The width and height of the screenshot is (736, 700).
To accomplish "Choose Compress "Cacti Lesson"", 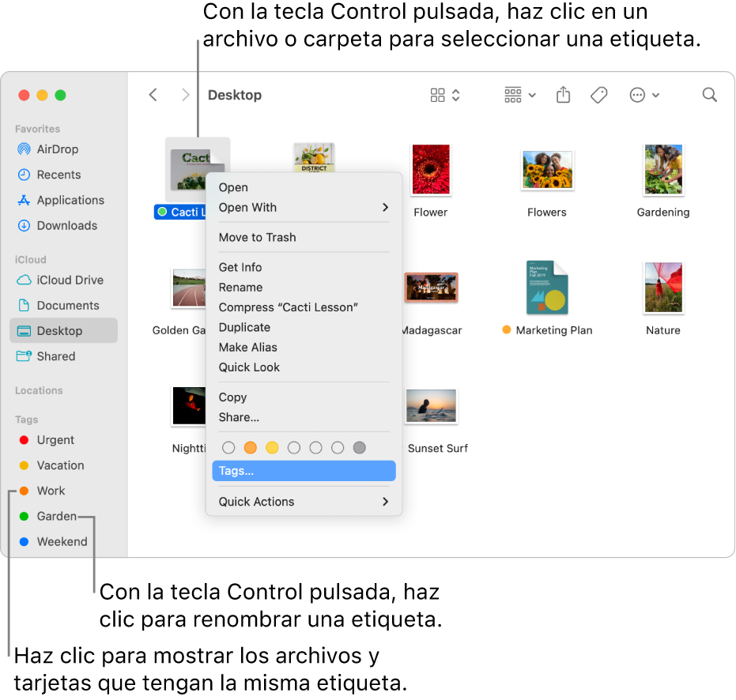I will pyautogui.click(x=304, y=307).
